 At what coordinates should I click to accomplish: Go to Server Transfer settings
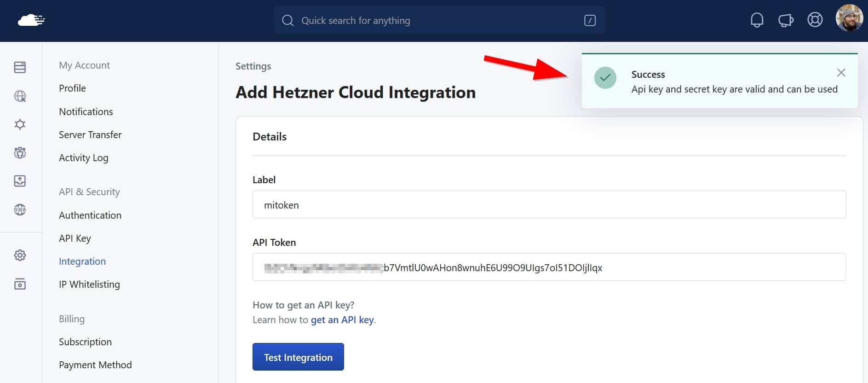coord(90,135)
